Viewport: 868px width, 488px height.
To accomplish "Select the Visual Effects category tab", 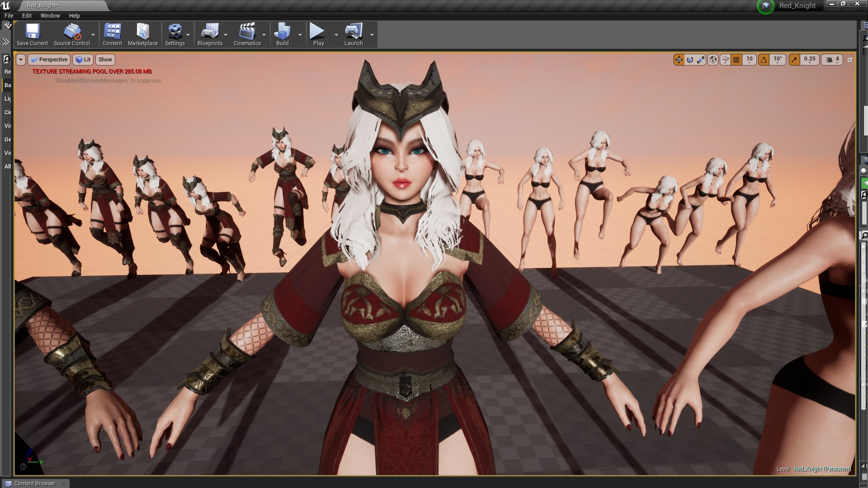I will [x=7, y=126].
